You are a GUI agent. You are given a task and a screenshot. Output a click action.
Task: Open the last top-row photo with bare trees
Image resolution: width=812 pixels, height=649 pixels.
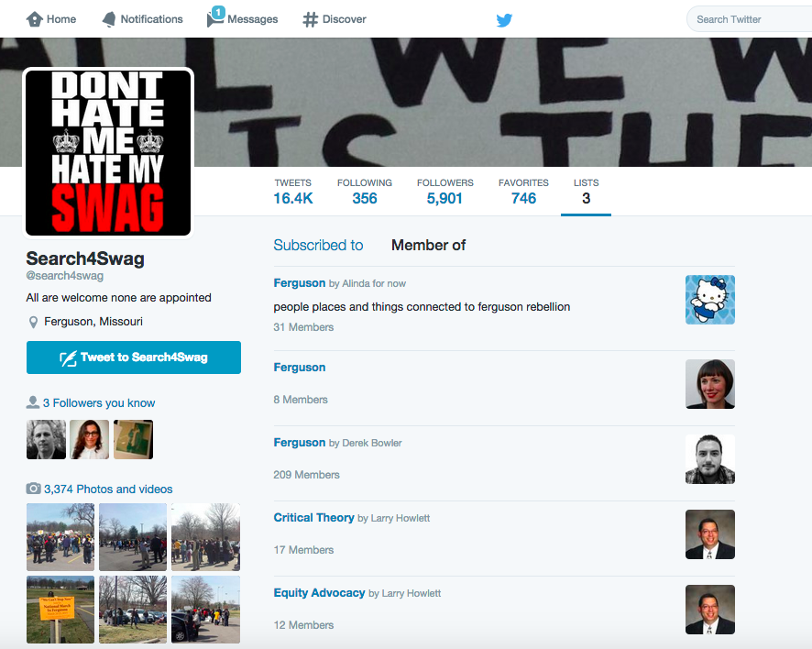pyautogui.click(x=205, y=537)
